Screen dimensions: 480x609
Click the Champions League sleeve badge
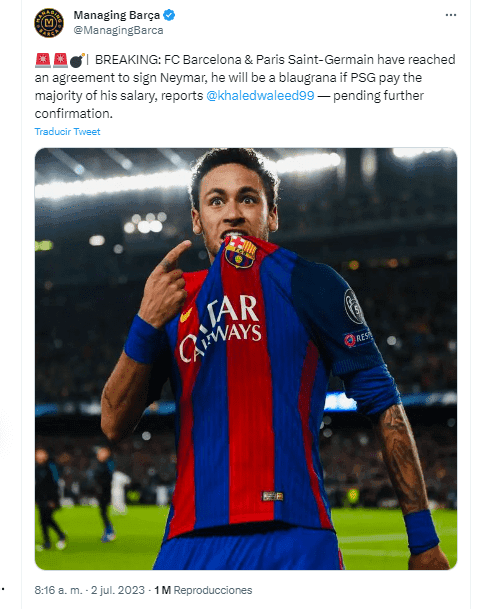click(x=354, y=307)
